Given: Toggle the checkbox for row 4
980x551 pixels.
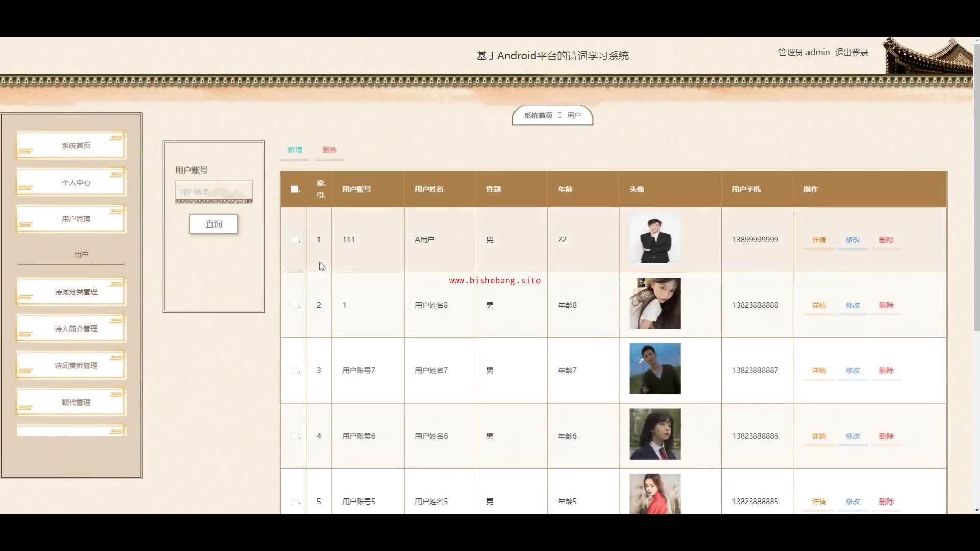Looking at the screenshot, I should (295, 436).
